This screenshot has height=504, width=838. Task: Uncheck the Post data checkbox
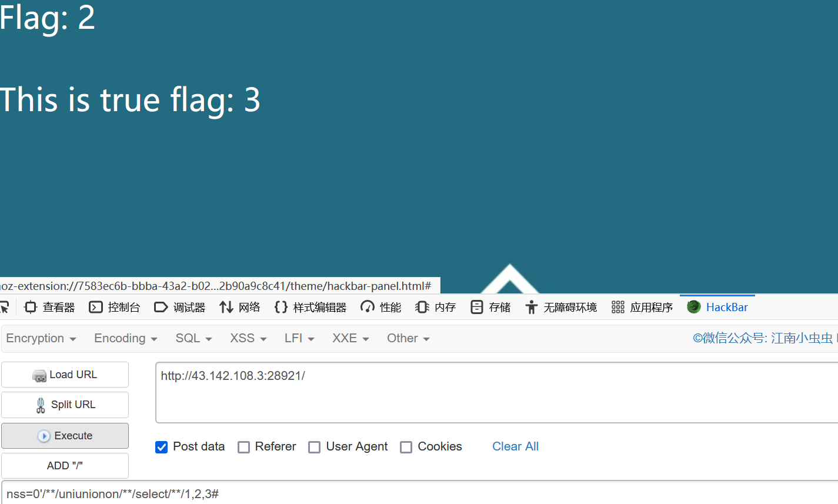pos(161,447)
